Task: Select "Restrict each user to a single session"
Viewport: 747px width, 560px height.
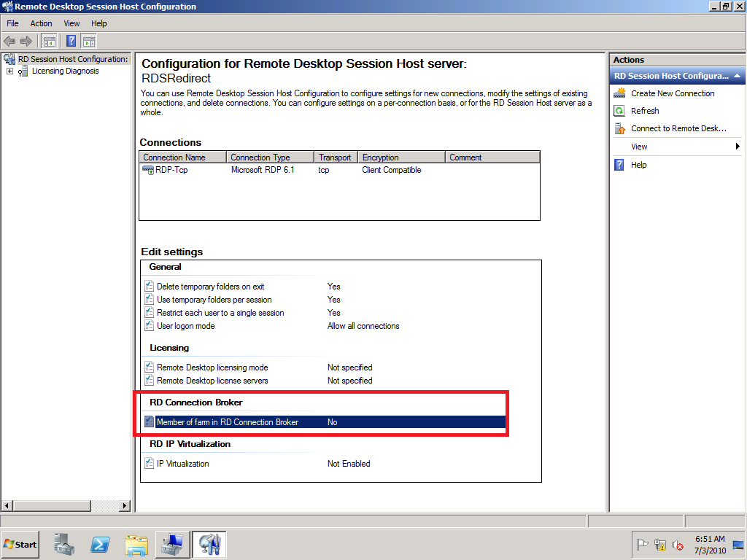Action: point(220,313)
